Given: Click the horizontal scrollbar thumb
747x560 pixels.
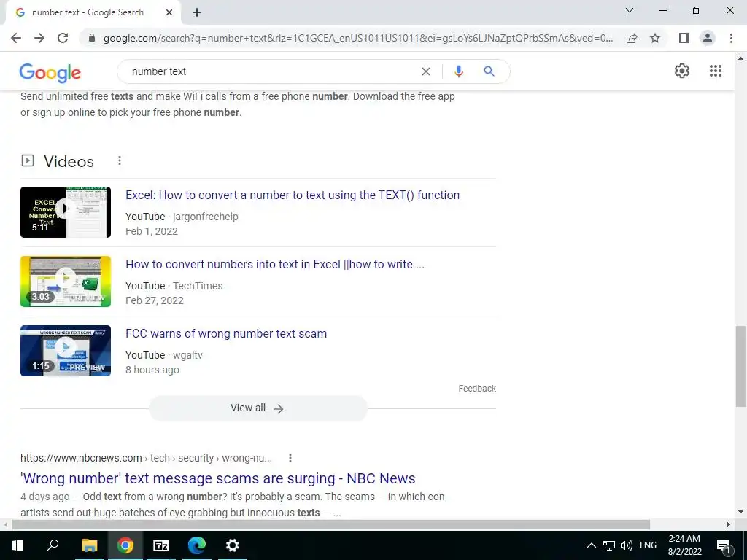Looking at the screenshot, I should pyautogui.click(x=331, y=525).
